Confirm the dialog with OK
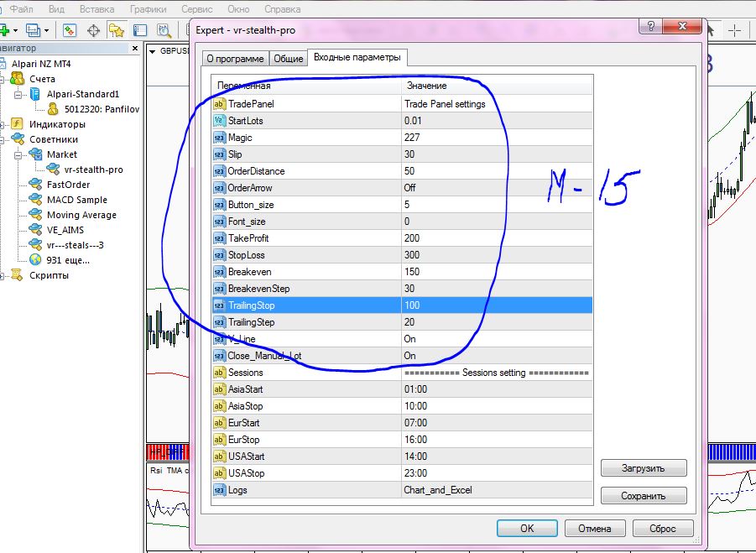Image resolution: width=756 pixels, height=553 pixels. pos(527,529)
